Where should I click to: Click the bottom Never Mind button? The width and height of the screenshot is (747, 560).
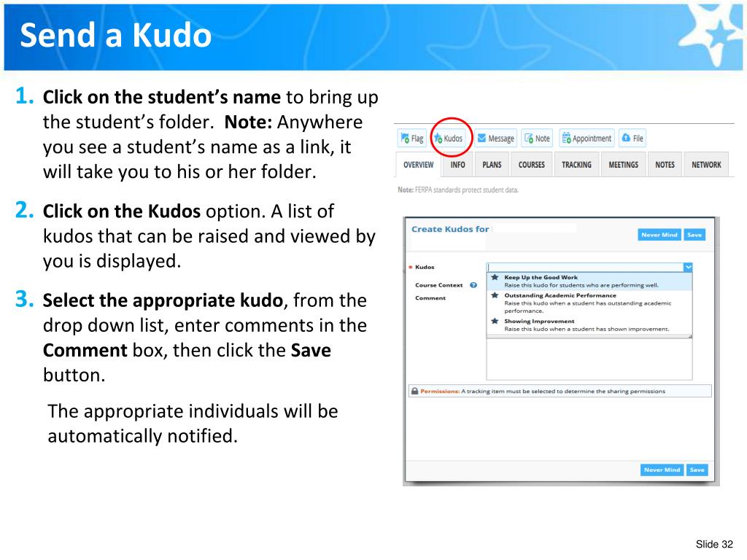(662, 470)
